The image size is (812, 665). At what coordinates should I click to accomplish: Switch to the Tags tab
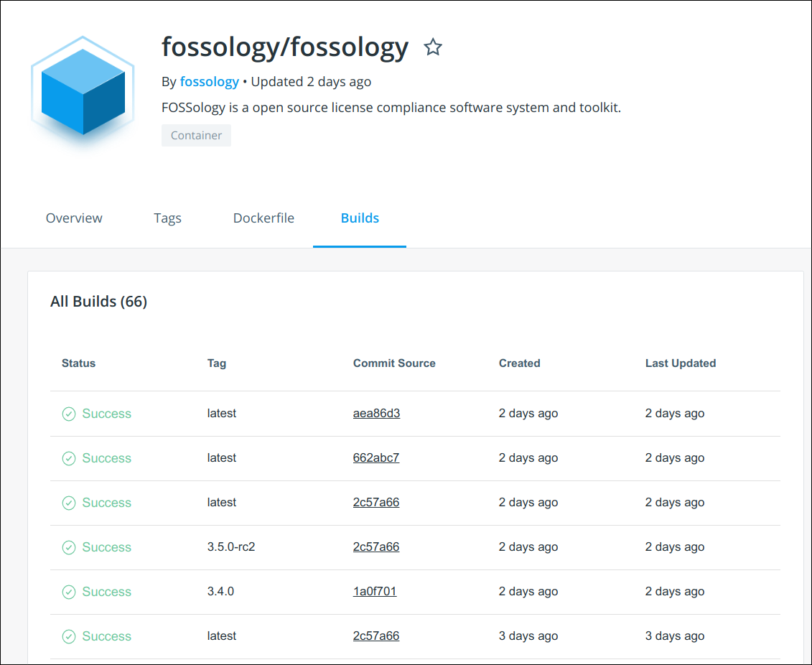click(x=167, y=218)
